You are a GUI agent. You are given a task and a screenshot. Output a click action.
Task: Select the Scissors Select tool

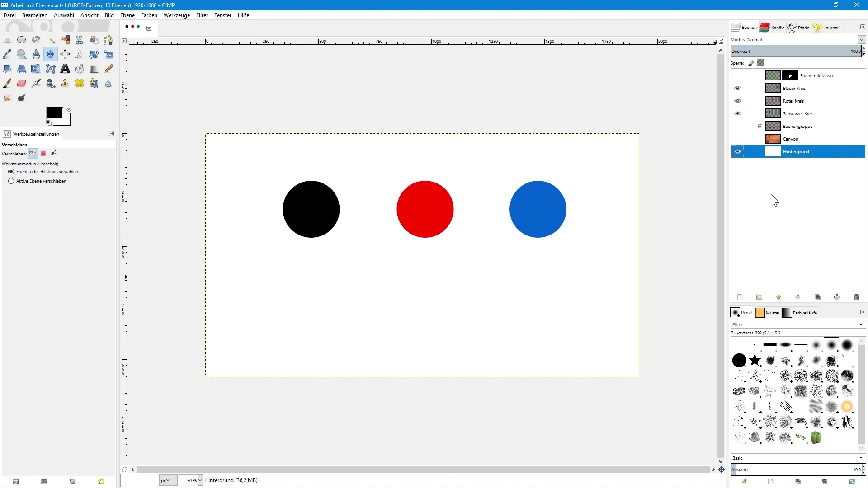80,40
